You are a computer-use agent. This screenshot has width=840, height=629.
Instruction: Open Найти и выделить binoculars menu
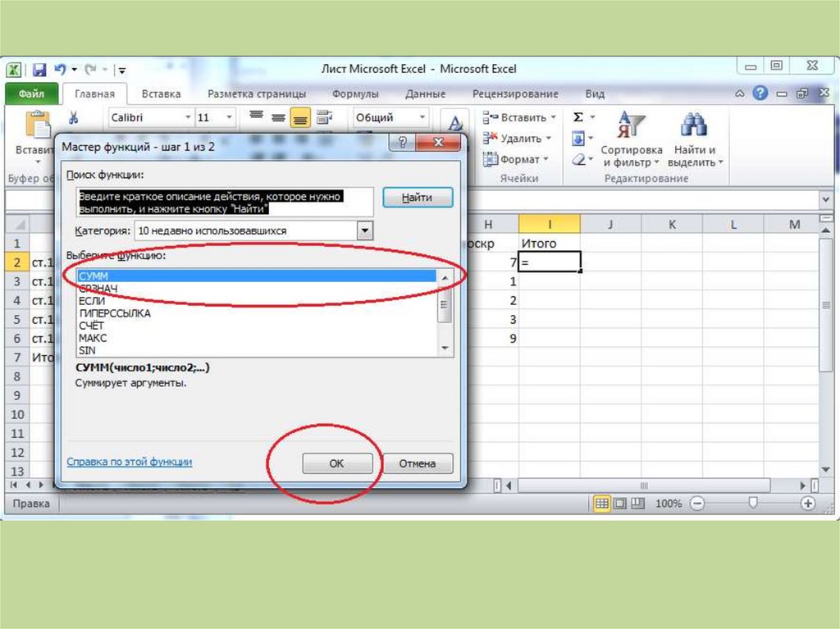tap(695, 139)
